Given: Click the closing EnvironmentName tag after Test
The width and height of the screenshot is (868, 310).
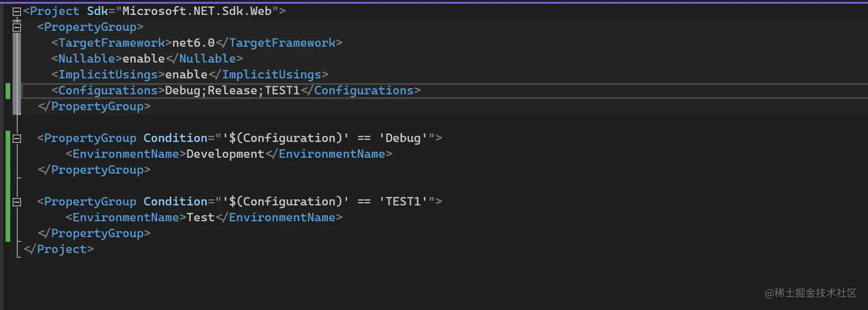Looking at the screenshot, I should [x=279, y=218].
